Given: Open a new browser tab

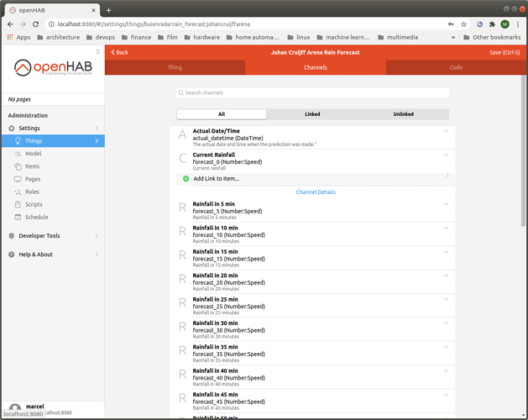Looking at the screenshot, I should (x=108, y=10).
